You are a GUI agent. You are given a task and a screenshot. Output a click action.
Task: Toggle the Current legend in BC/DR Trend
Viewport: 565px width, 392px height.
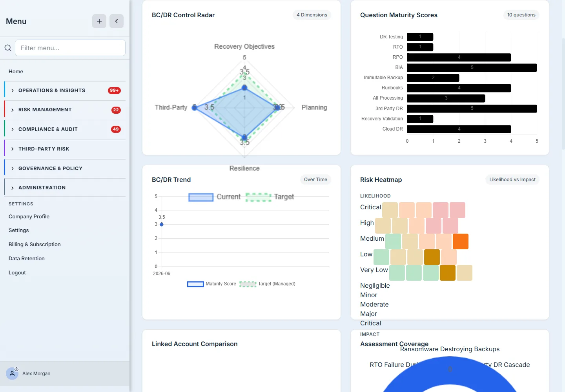click(215, 197)
